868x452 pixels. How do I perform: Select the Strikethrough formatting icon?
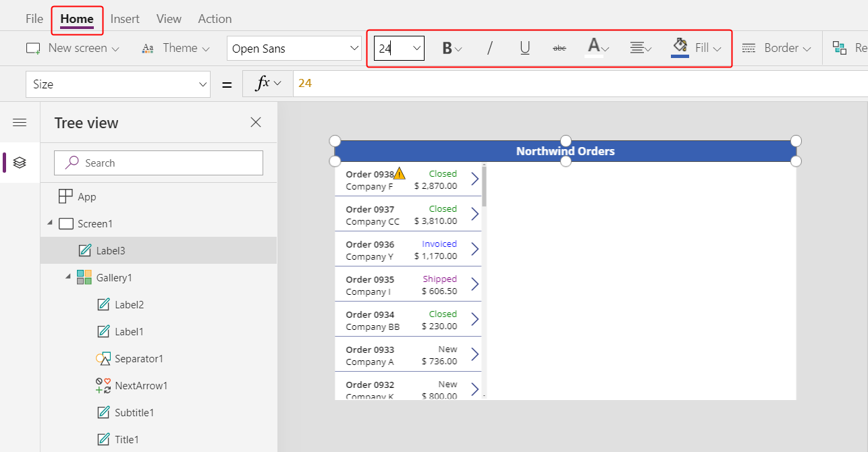click(x=559, y=47)
